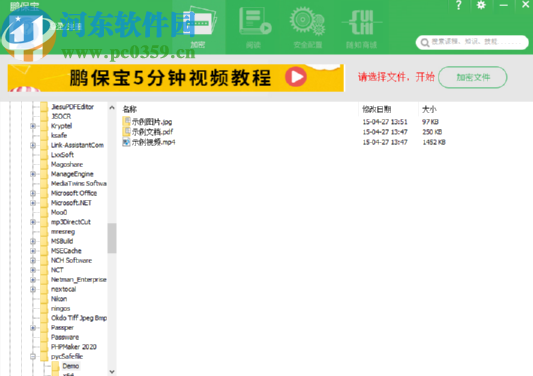
Task: Expand the NCH Software folder node
Action: tap(33, 260)
